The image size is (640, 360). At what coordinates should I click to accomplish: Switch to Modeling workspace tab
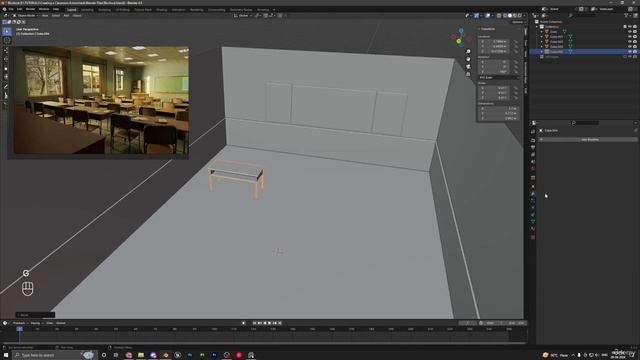(x=87, y=9)
